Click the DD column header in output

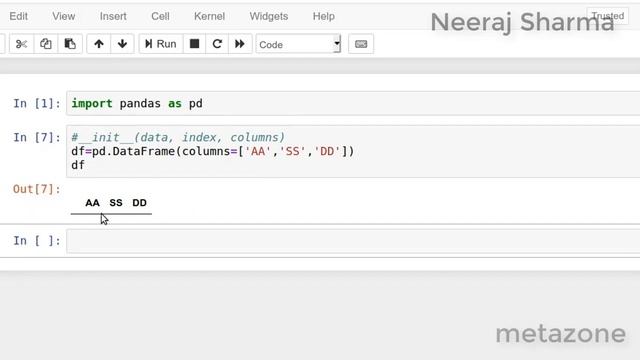click(139, 203)
